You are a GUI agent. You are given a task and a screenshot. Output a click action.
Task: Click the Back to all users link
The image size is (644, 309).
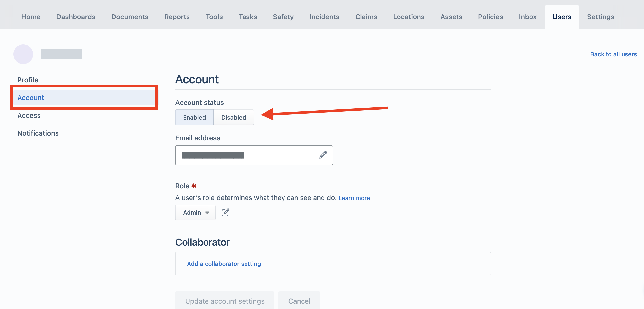pos(613,54)
